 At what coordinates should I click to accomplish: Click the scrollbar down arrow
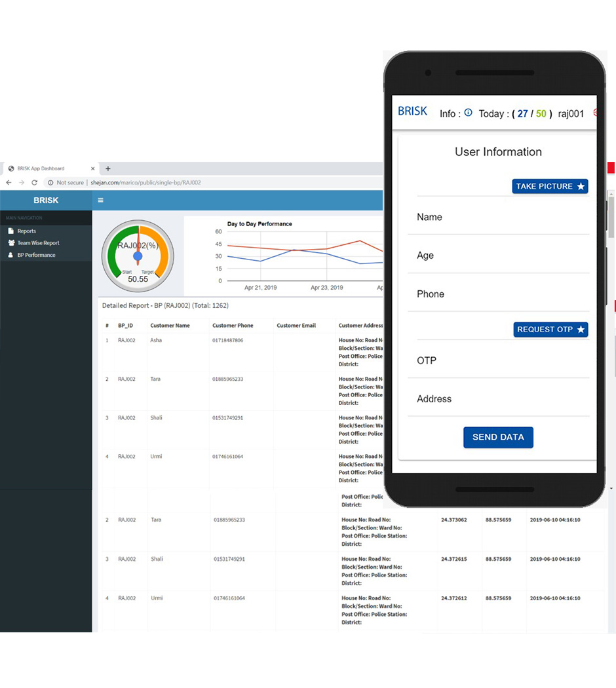[x=611, y=488]
